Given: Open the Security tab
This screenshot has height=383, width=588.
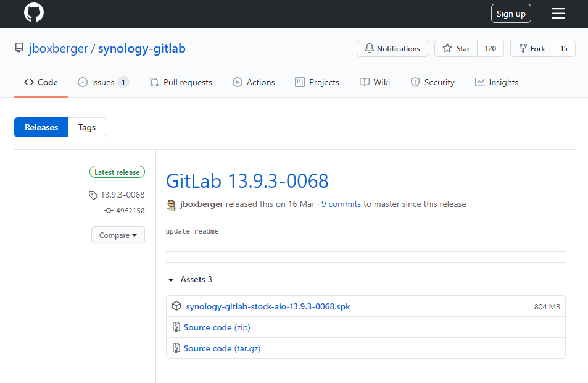Looking at the screenshot, I should tap(433, 82).
